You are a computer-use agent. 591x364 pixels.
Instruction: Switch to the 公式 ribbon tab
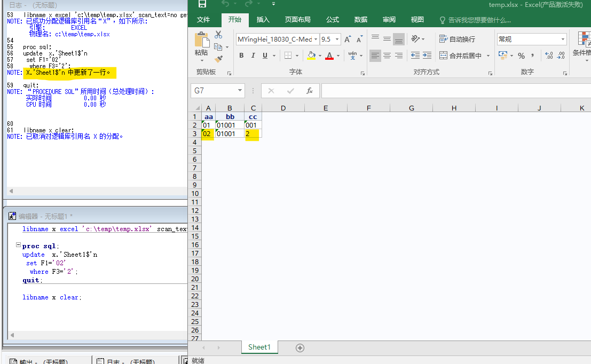point(333,20)
